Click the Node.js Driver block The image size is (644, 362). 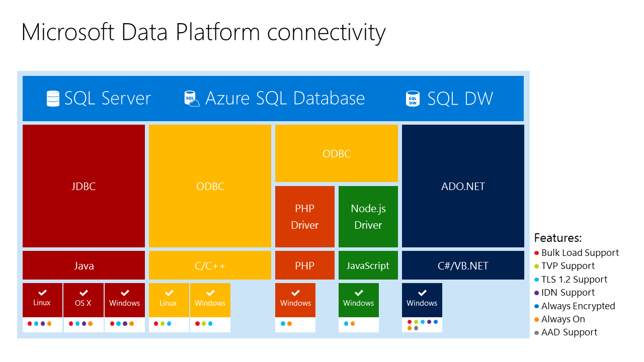point(368,217)
